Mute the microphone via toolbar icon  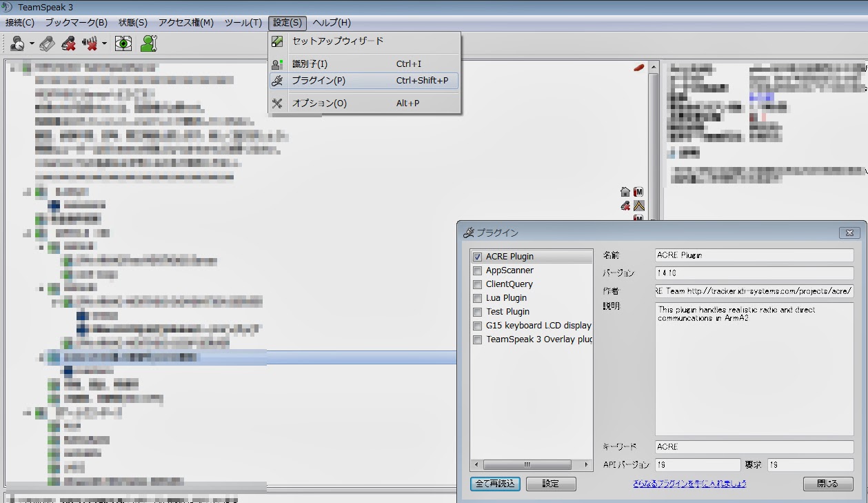click(68, 43)
